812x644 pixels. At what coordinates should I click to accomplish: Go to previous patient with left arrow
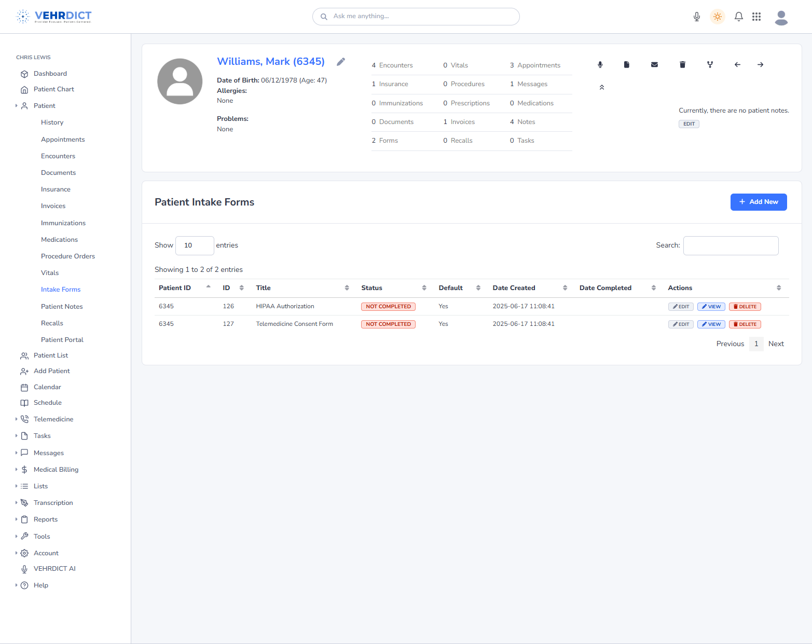tap(737, 65)
